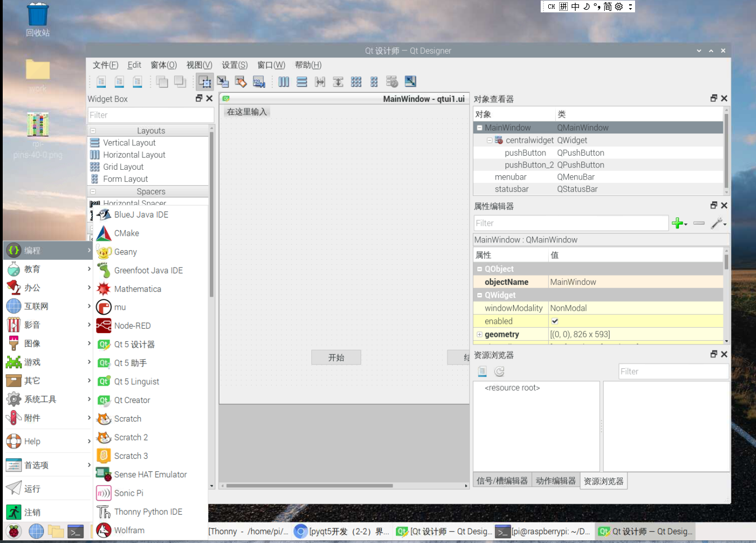Collapse the Layouts category in Widget Box
756x543 pixels.
click(93, 131)
